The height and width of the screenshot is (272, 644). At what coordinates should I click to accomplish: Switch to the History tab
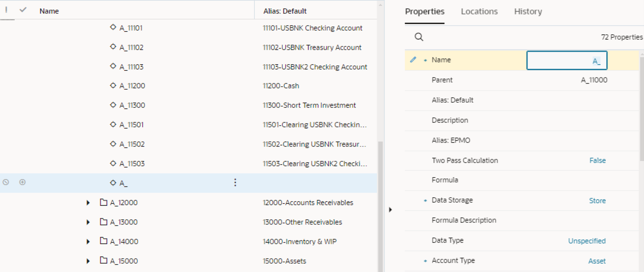coord(528,12)
